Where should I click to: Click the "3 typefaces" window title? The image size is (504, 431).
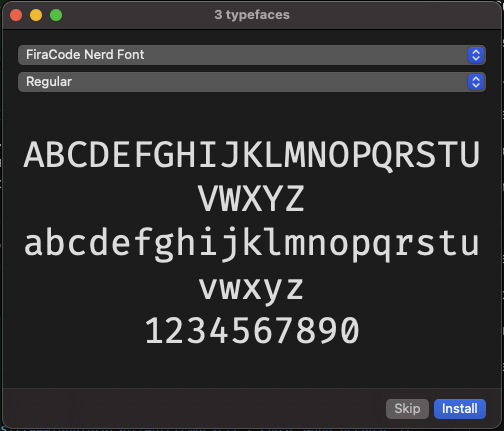pos(252,15)
